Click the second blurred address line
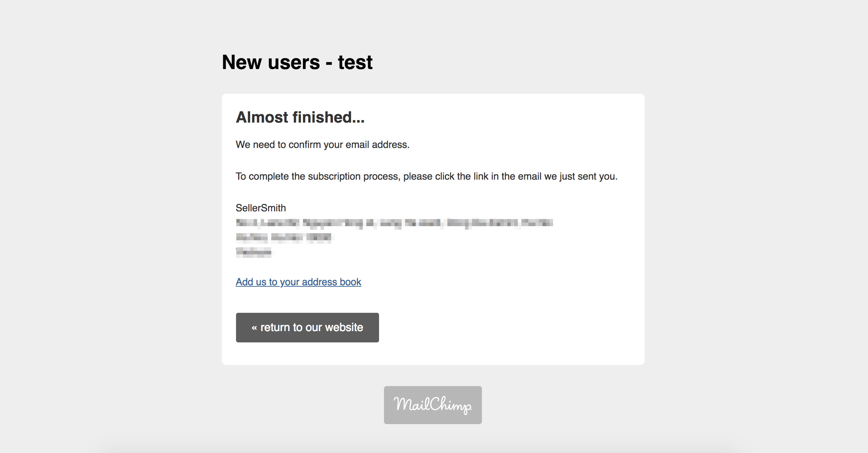This screenshot has width=868, height=453. tap(284, 238)
